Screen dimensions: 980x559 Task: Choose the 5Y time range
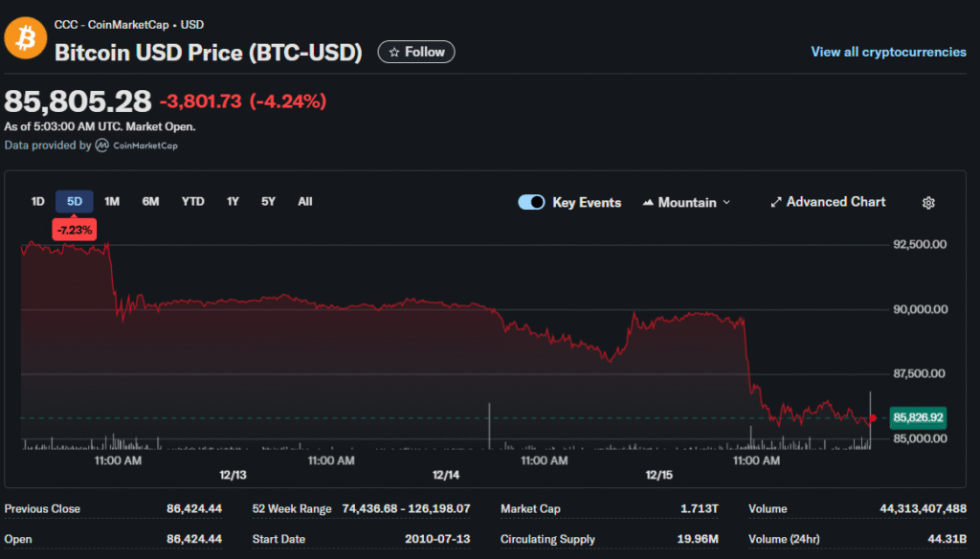click(269, 201)
